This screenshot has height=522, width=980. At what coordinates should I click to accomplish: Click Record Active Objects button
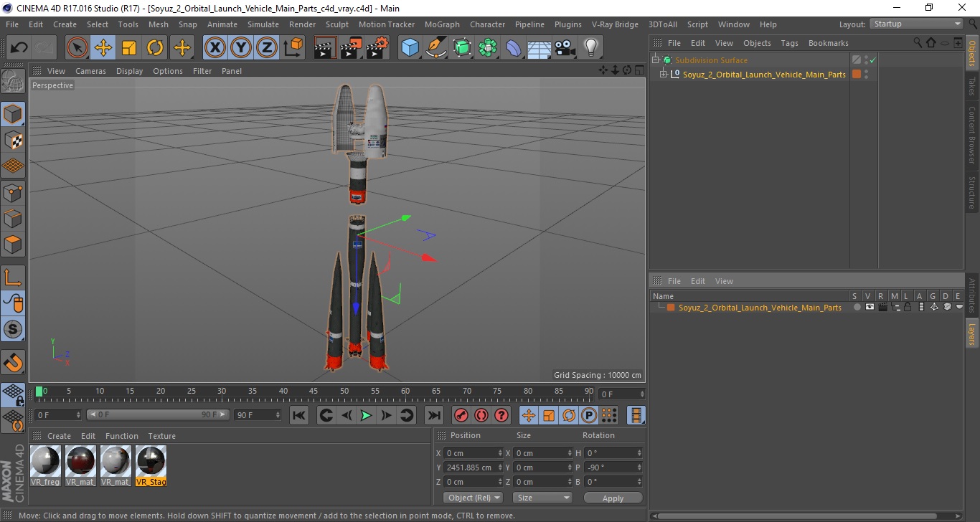(x=461, y=414)
